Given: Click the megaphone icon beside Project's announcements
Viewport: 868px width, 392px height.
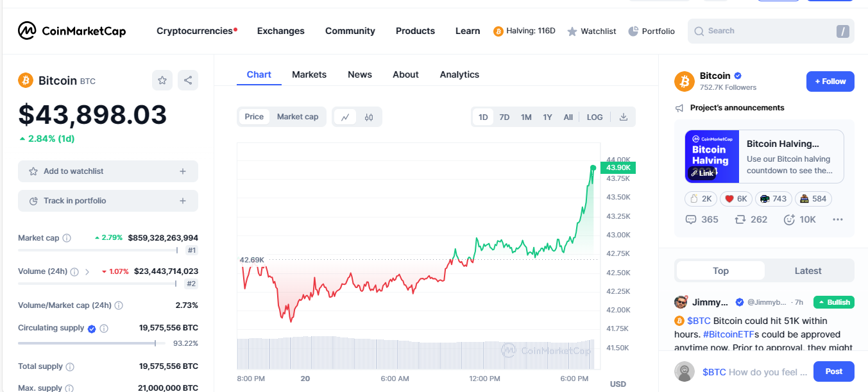Looking at the screenshot, I should (679, 108).
